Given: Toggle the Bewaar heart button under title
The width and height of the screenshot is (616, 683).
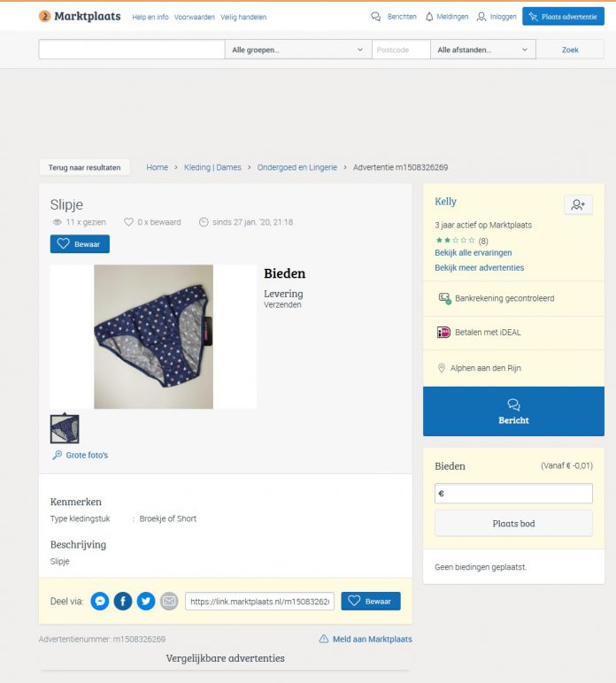Looking at the screenshot, I should 80,244.
